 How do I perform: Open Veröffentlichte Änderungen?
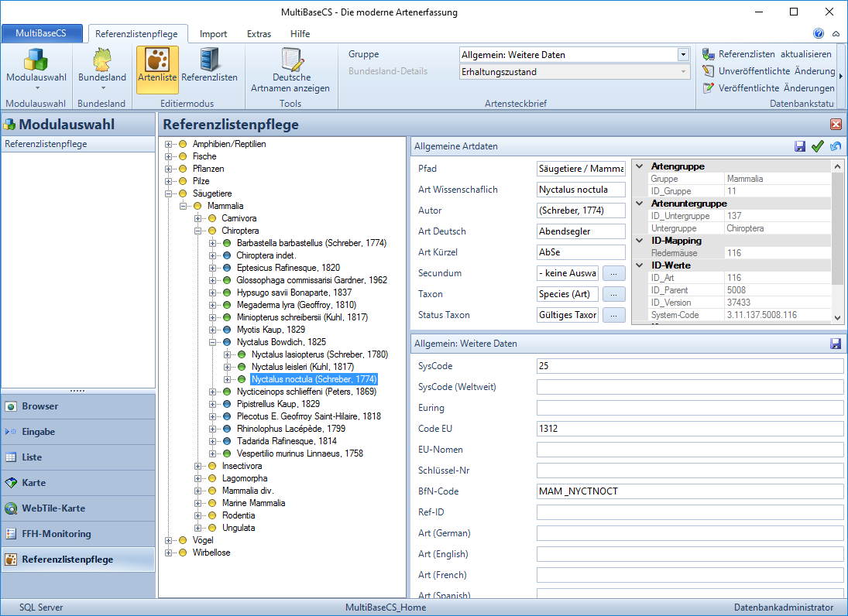768,87
